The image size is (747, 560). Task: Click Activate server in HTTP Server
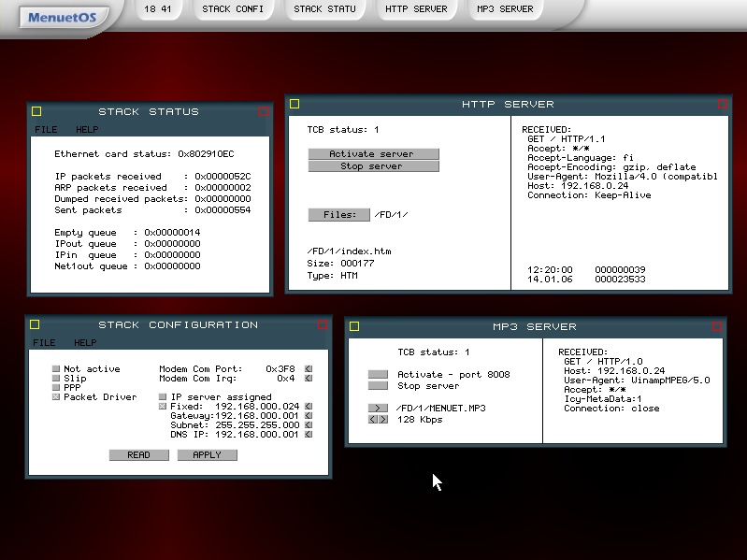click(x=374, y=154)
